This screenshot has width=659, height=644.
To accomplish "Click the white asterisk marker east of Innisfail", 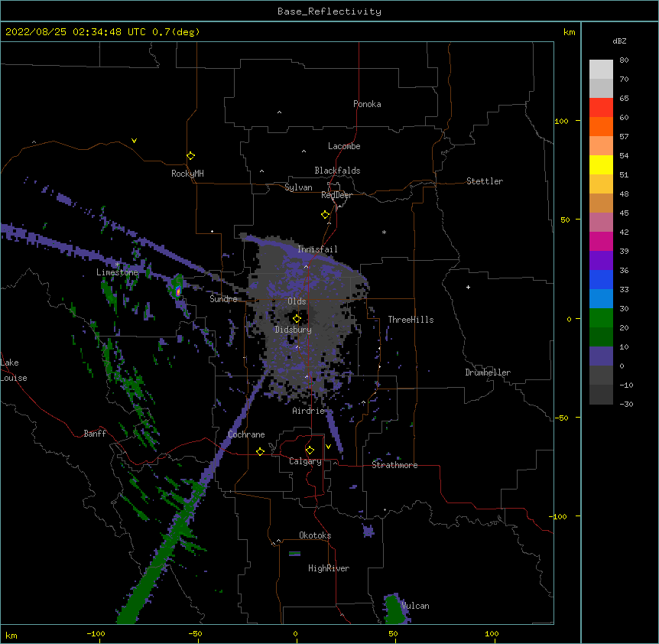I will pyautogui.click(x=384, y=232).
